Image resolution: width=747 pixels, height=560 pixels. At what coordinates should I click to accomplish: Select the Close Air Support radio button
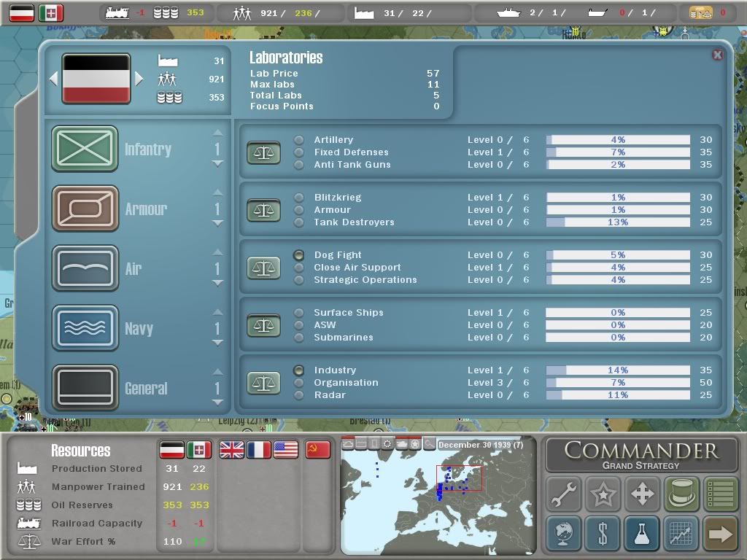(x=298, y=268)
